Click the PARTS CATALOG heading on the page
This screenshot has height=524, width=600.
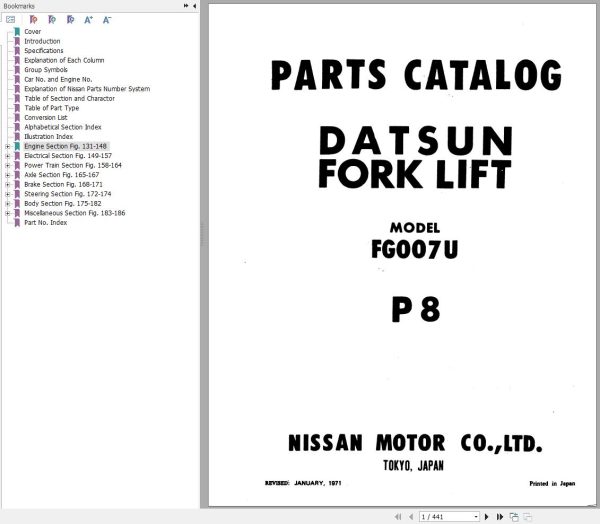[416, 75]
